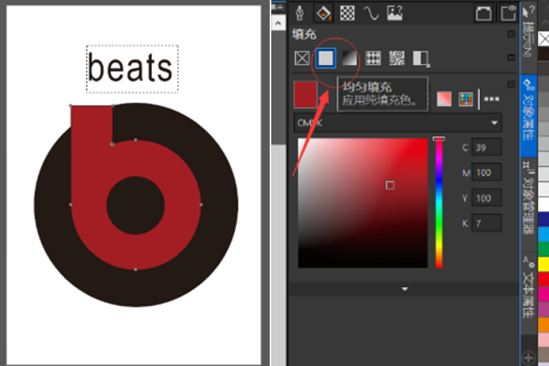Select the No fill icon
The height and width of the screenshot is (366, 549).
point(302,58)
